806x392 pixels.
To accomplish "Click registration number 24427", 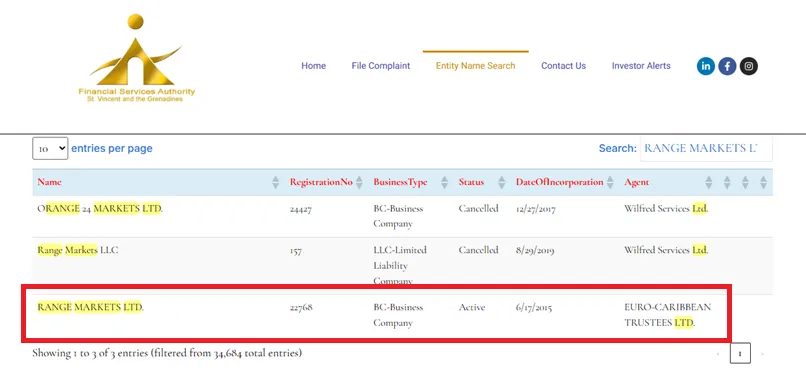I will (301, 209).
